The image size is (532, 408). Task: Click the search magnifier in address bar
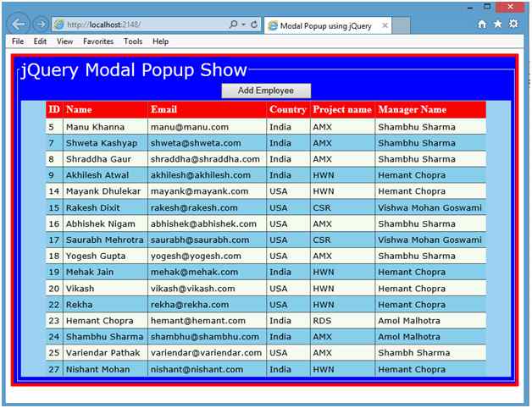pos(234,25)
